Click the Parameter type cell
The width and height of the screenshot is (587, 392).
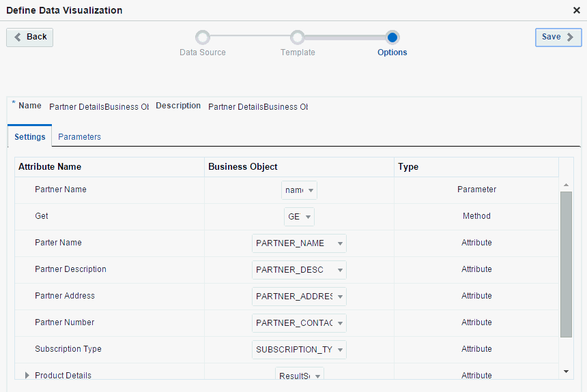pyautogui.click(x=476, y=190)
